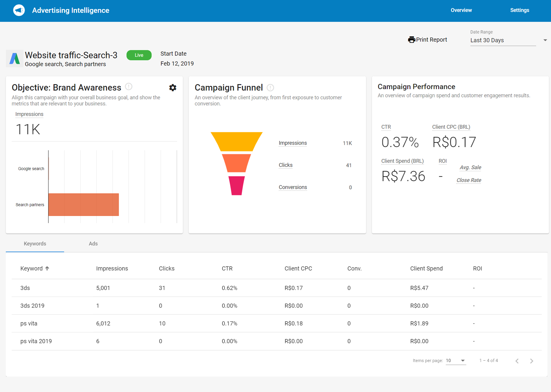This screenshot has width=551, height=392.
Task: Click the R$7.36 spend value
Action: pos(403,176)
